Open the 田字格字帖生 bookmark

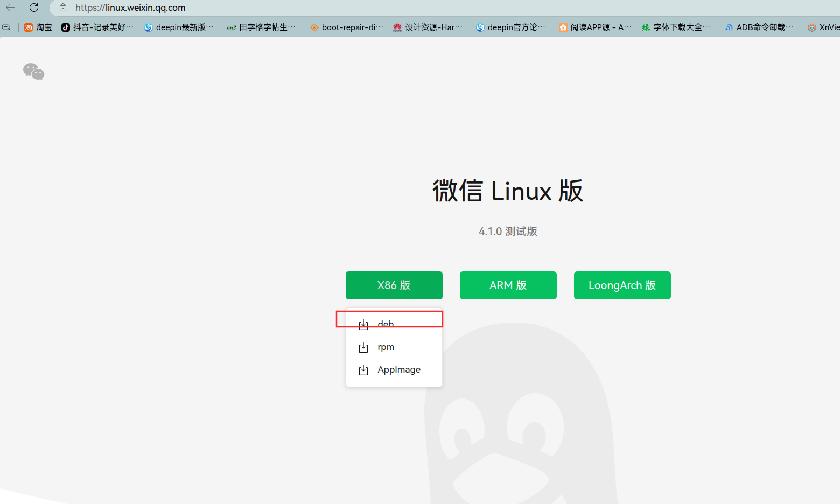(x=261, y=27)
